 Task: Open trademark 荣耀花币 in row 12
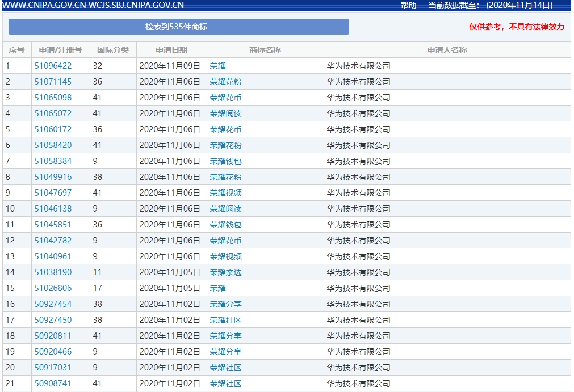(x=225, y=241)
